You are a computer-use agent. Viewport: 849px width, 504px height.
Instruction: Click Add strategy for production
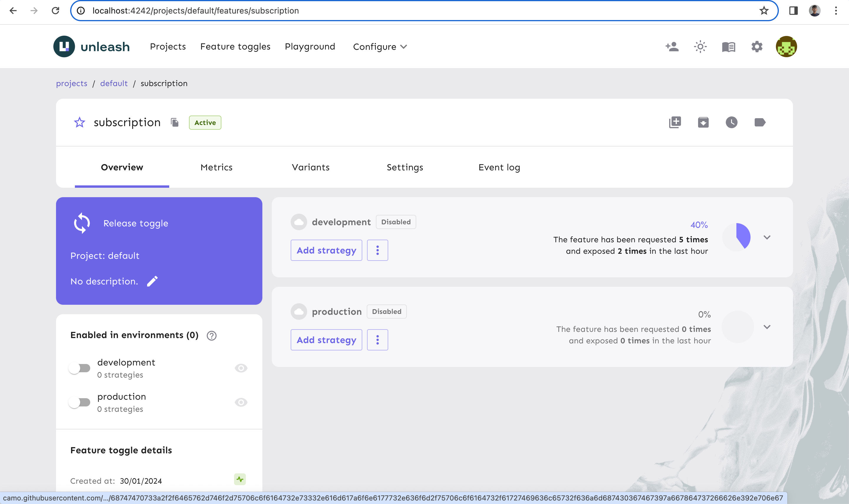[326, 340]
